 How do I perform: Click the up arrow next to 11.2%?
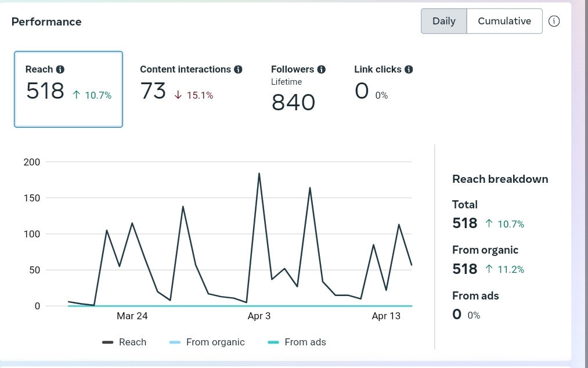pyautogui.click(x=489, y=269)
